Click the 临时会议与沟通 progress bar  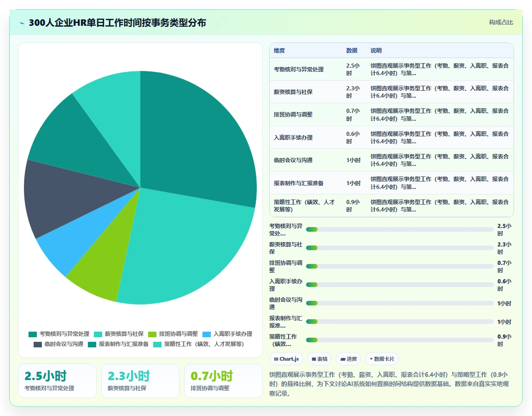tap(399, 303)
